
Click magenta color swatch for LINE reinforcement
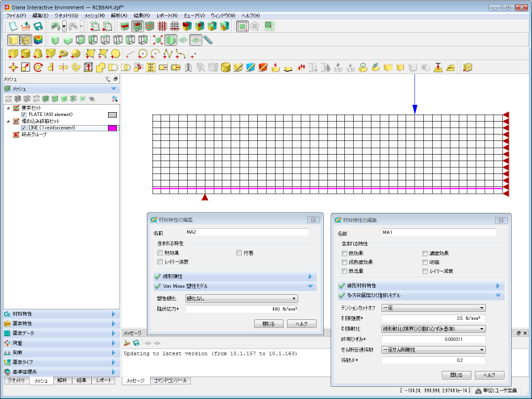pos(112,128)
